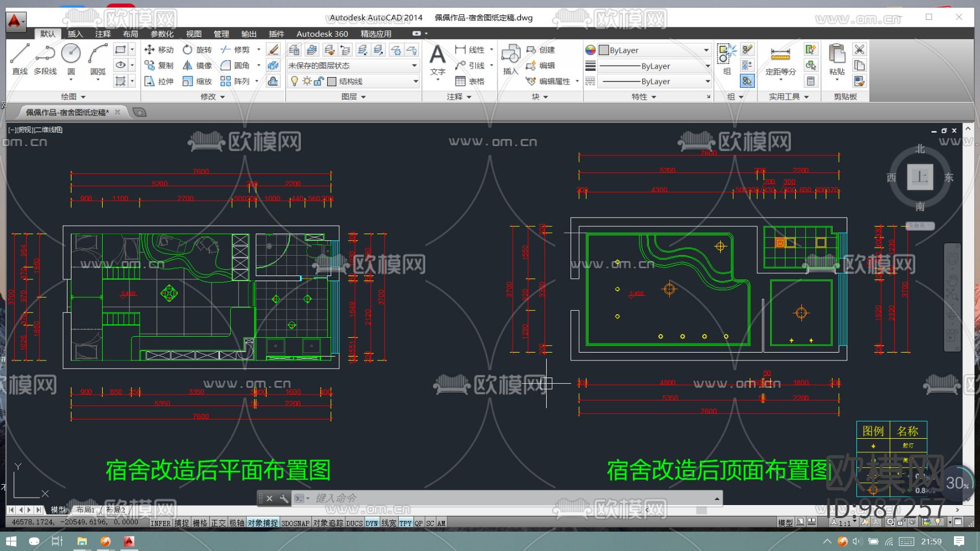Select the 圆 (Circle) tool
980x551 pixels.
pos(71,58)
